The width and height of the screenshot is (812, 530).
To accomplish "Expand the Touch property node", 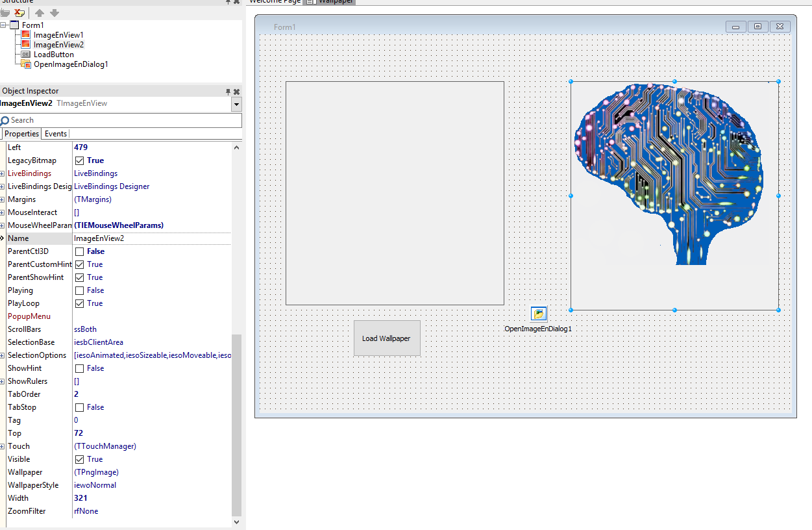I will tap(3, 446).
